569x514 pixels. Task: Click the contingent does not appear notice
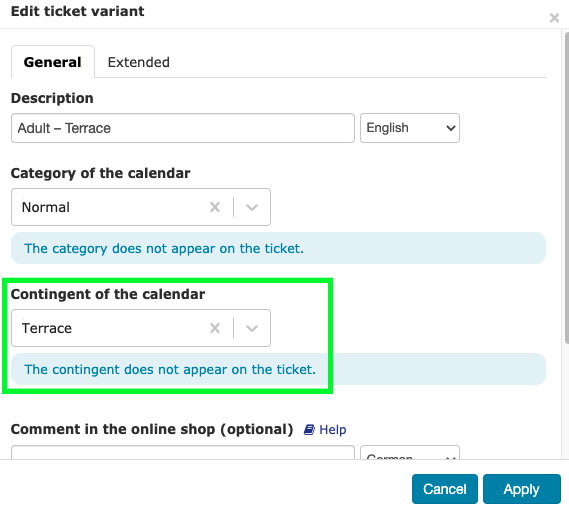coord(278,369)
